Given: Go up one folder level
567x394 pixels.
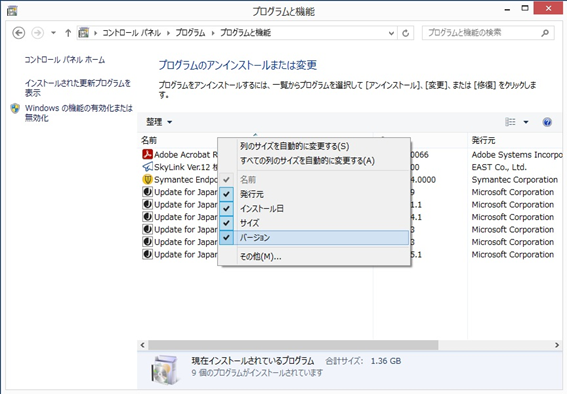Looking at the screenshot, I should (x=68, y=33).
